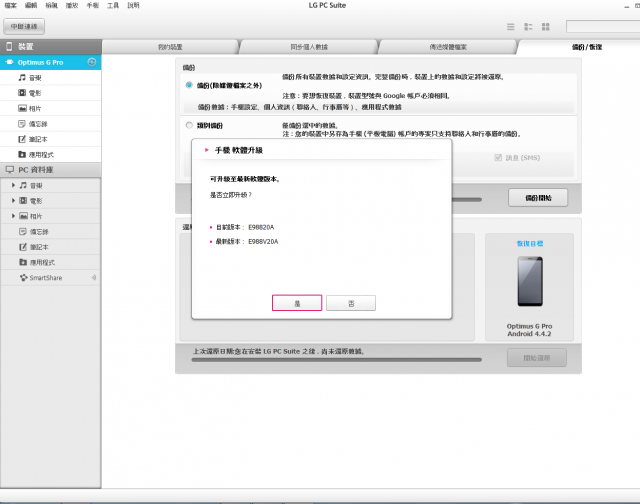The height and width of the screenshot is (504, 640).
Task: Open the device's 應用程式 apps folder icon
Action: [x=22, y=154]
